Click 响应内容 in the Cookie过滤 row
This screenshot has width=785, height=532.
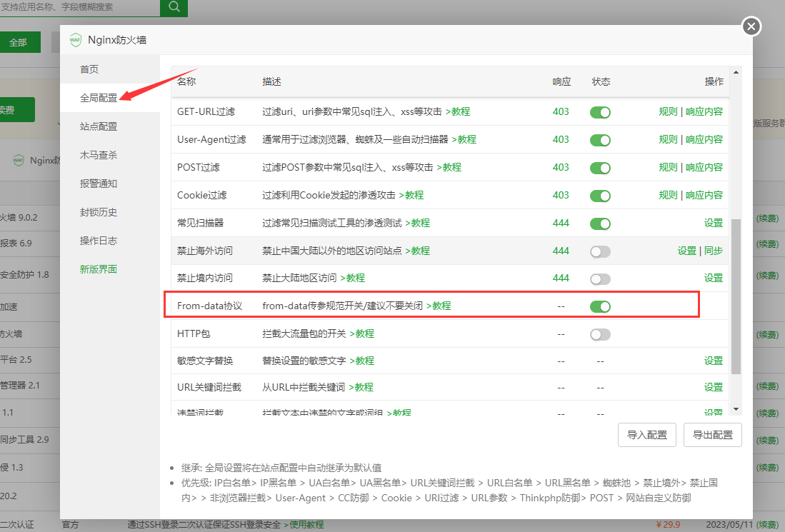[x=704, y=195]
